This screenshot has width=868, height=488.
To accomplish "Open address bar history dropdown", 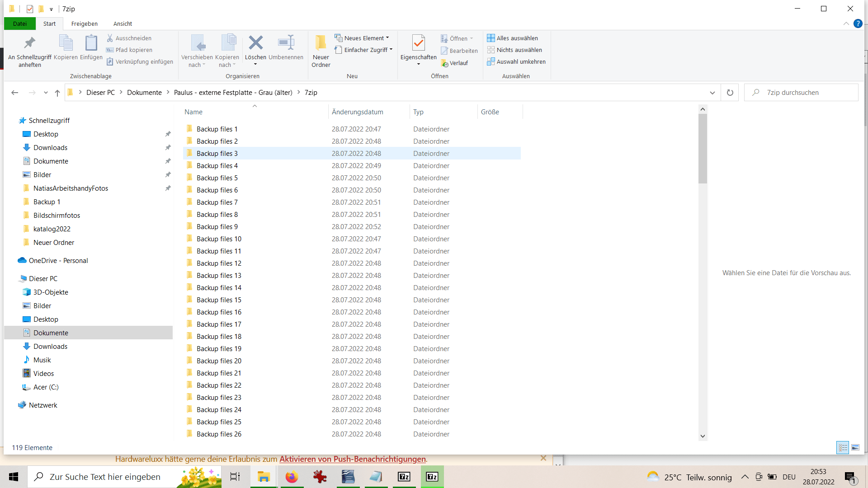I will pyautogui.click(x=712, y=93).
